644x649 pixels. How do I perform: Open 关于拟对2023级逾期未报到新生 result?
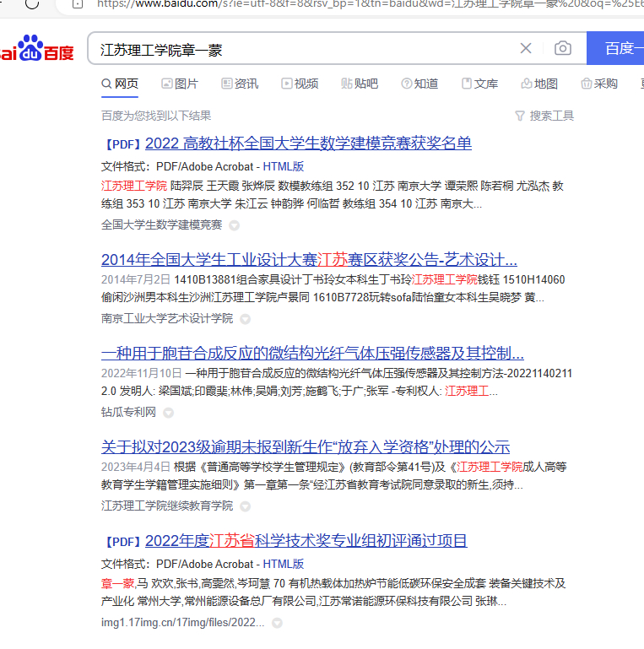[306, 447]
